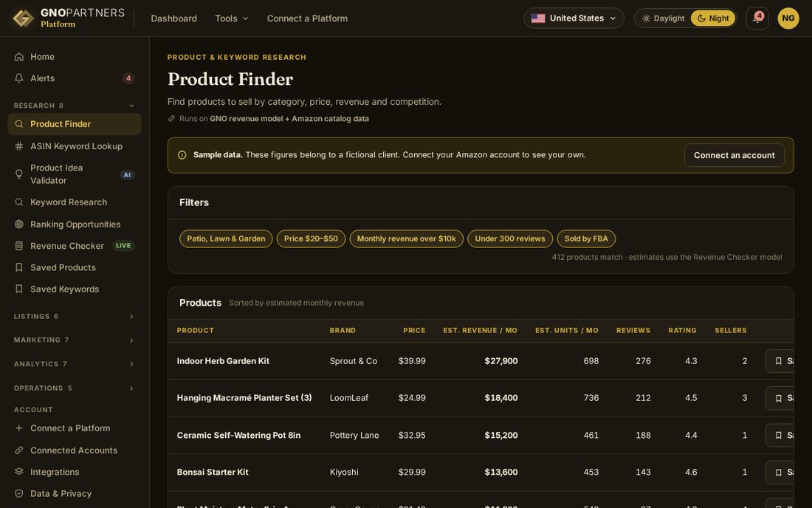Open the Indoor Herb Garden Kit product
812x508 pixels.
coord(223,361)
